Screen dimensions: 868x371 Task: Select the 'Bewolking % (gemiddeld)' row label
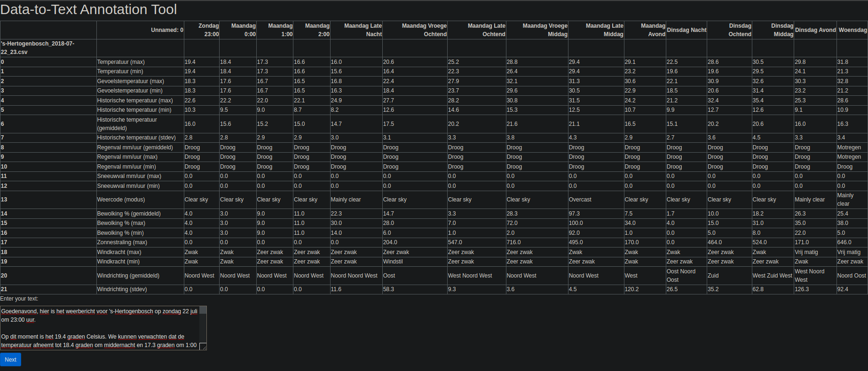129,214
